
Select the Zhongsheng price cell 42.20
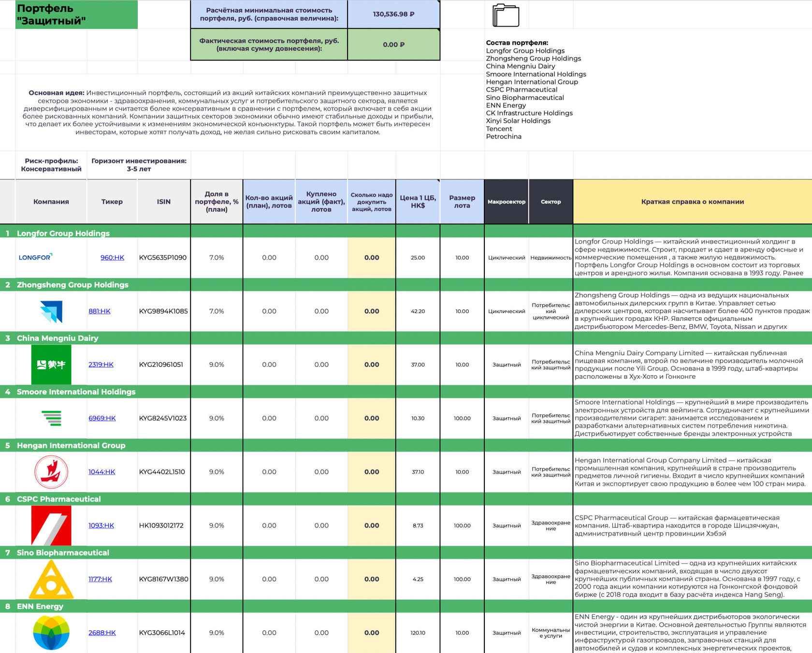[418, 311]
